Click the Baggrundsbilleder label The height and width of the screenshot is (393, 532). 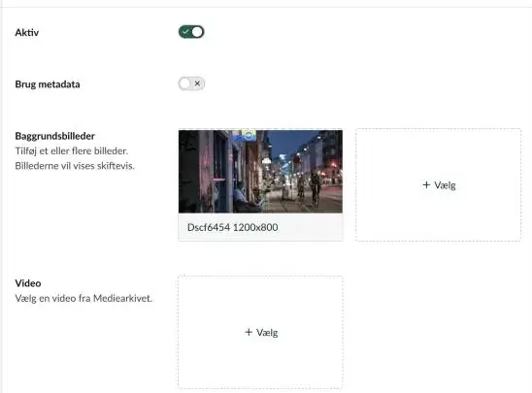coord(55,136)
